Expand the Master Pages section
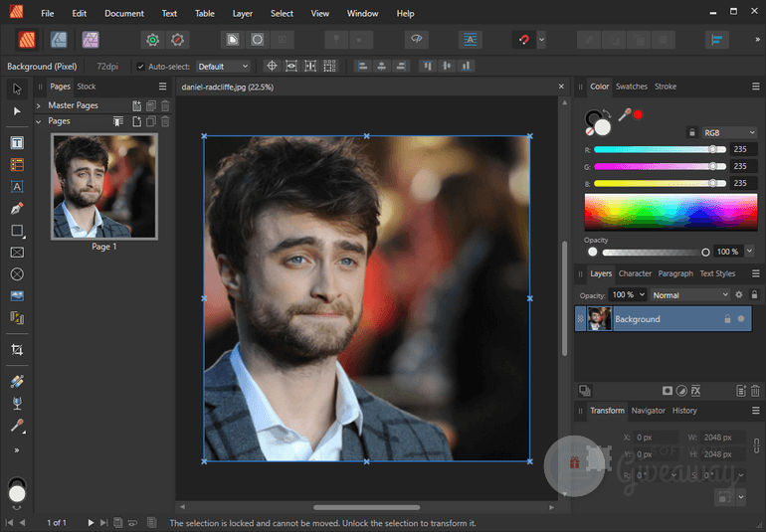Screen dimensions: 766x532 point(39,105)
